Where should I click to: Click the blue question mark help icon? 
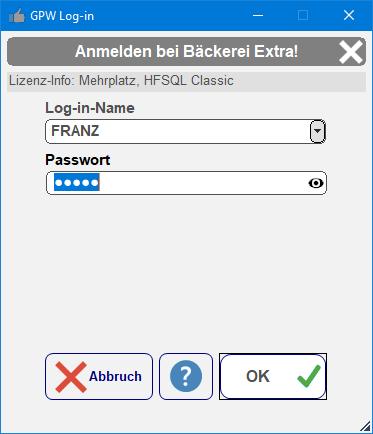tap(186, 376)
